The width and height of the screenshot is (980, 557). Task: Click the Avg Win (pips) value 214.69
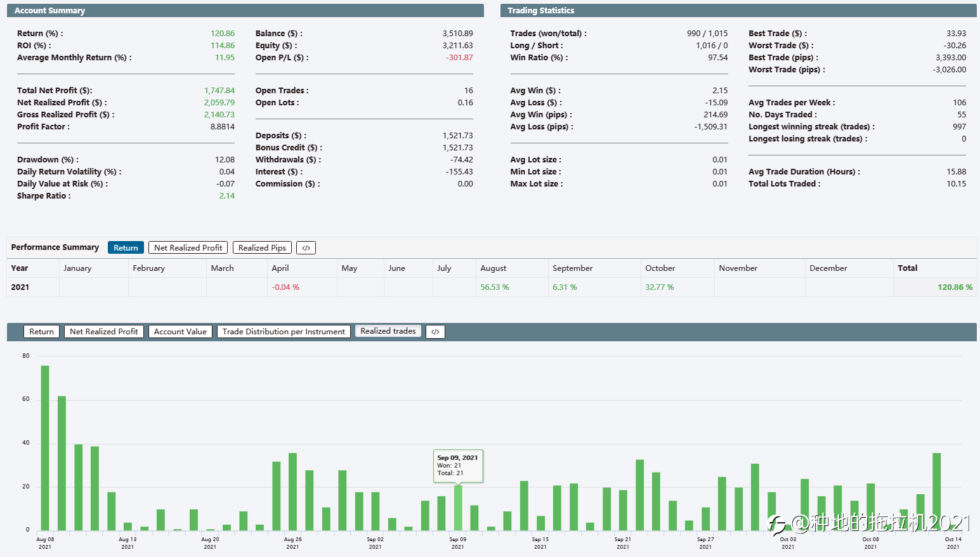[x=715, y=115]
